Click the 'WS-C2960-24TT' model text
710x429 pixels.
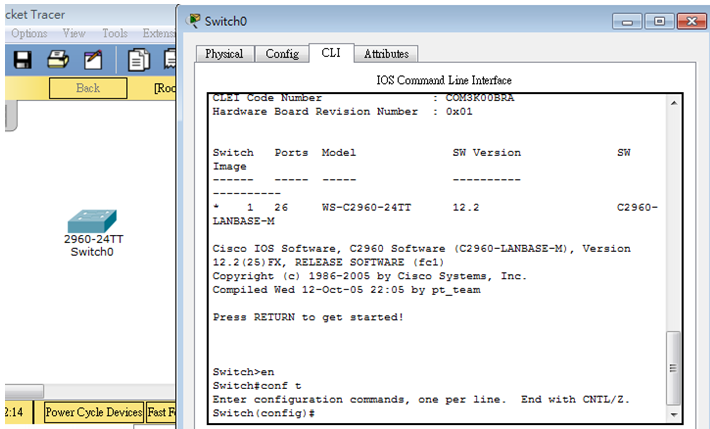366,207
